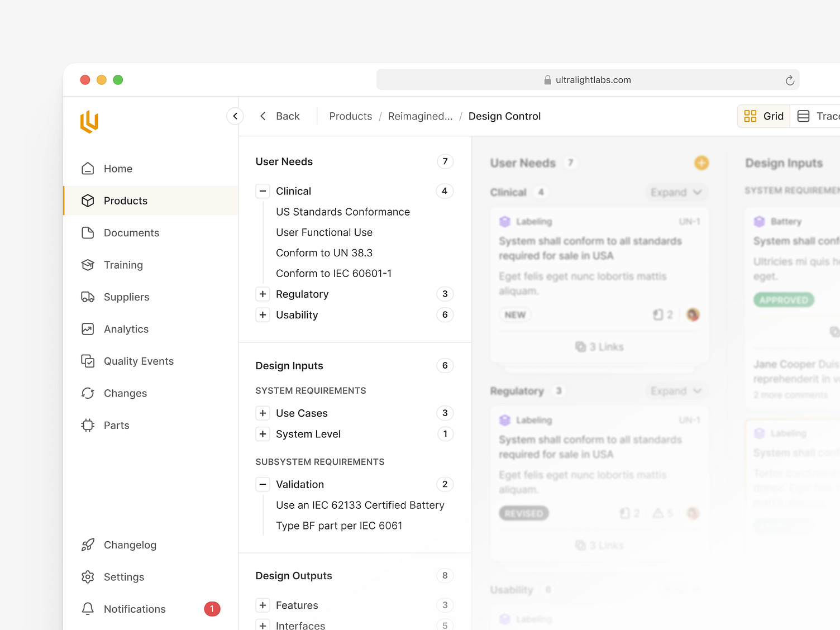Open Products via its cube icon
The width and height of the screenshot is (840, 630).
coord(88,201)
